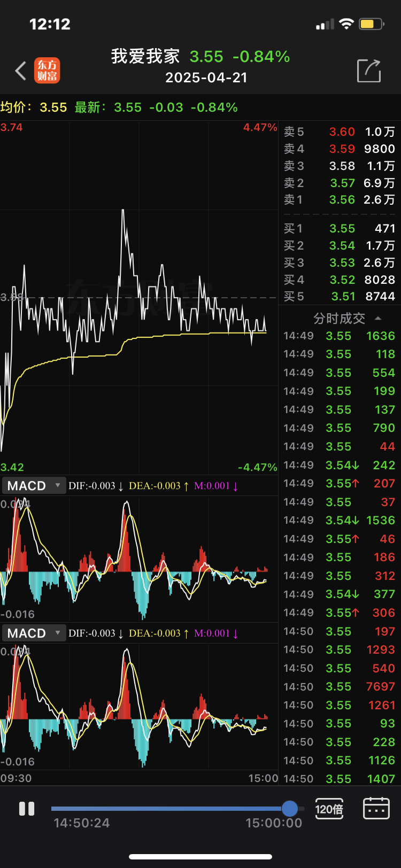
Task: Tap the share export icon
Action: [x=369, y=71]
